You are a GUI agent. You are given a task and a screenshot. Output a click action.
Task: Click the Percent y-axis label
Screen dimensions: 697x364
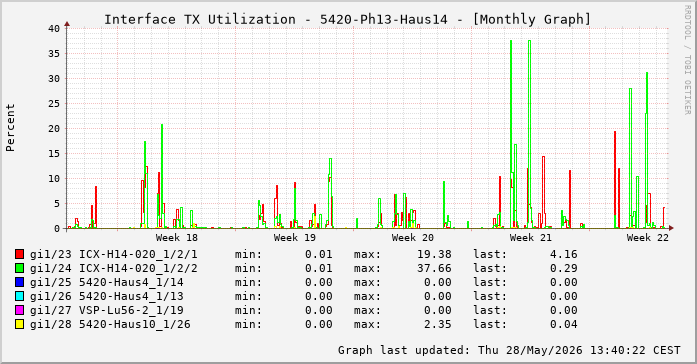click(x=10, y=128)
